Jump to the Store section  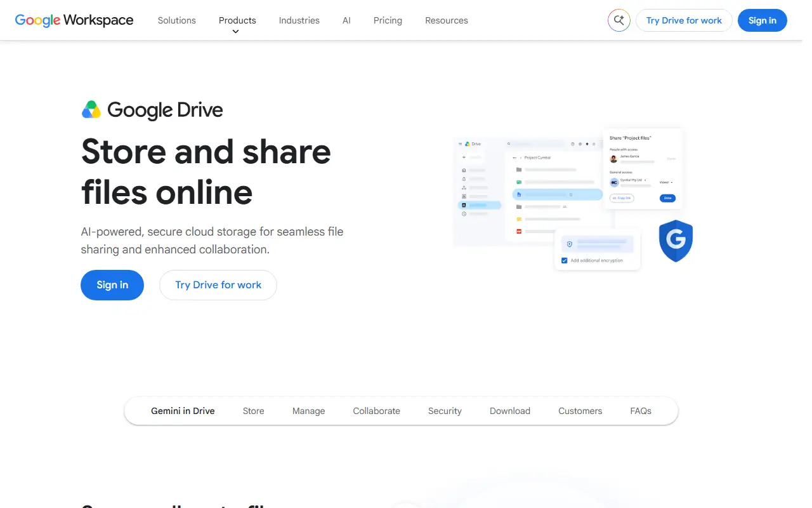pyautogui.click(x=254, y=411)
